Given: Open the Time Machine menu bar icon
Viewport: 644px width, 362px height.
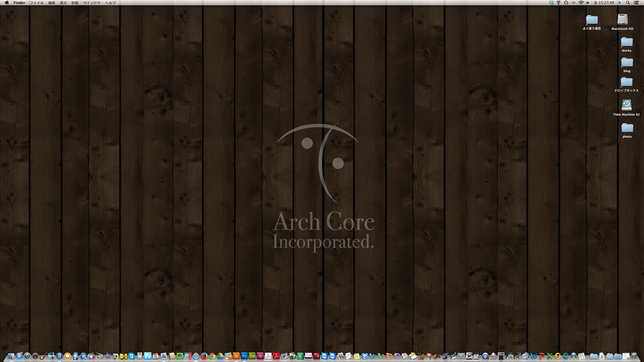Looking at the screenshot, I should [x=566, y=3].
